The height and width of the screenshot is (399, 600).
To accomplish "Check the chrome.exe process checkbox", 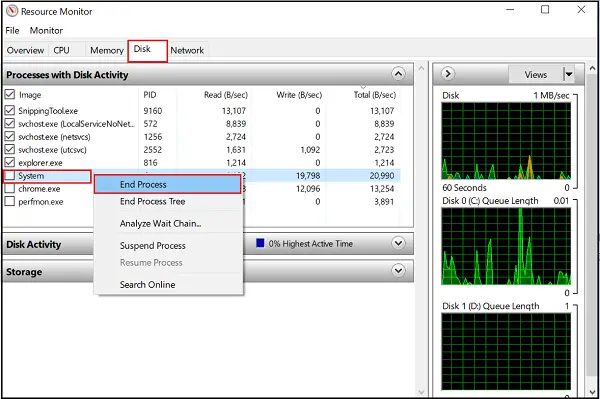I will [10, 188].
